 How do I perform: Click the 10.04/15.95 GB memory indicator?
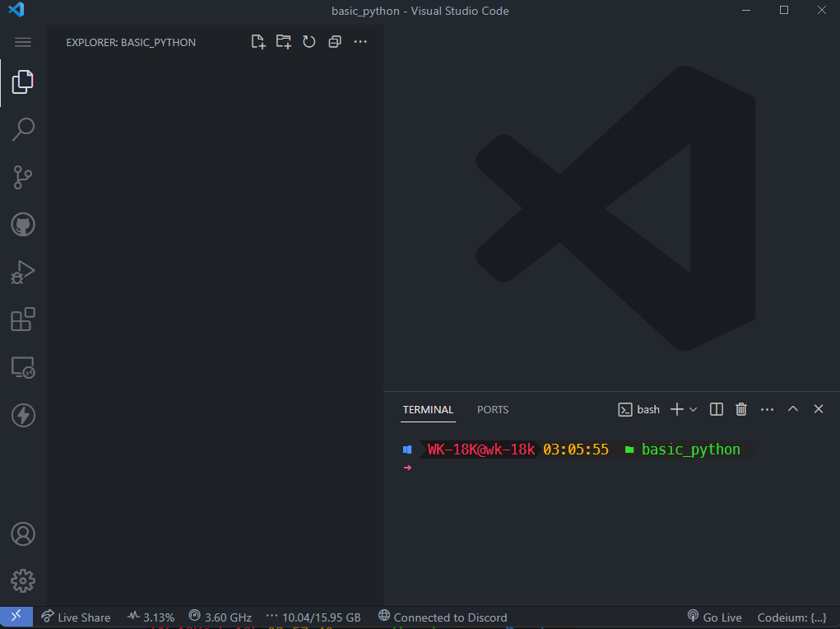click(313, 617)
